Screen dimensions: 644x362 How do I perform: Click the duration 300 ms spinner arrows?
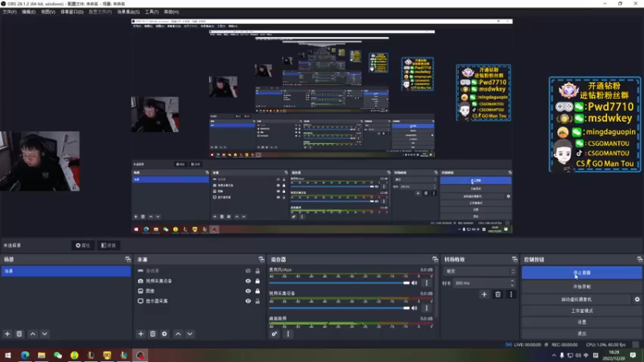click(x=512, y=283)
